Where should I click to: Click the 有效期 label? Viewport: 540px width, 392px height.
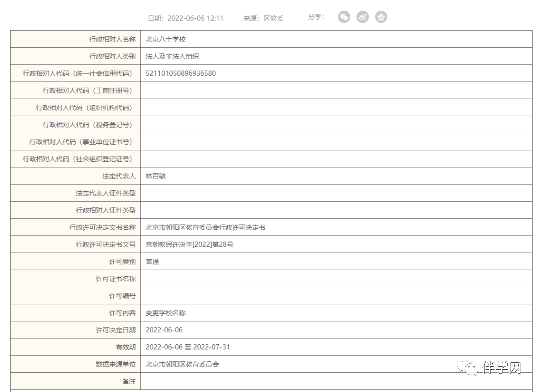[x=126, y=347]
